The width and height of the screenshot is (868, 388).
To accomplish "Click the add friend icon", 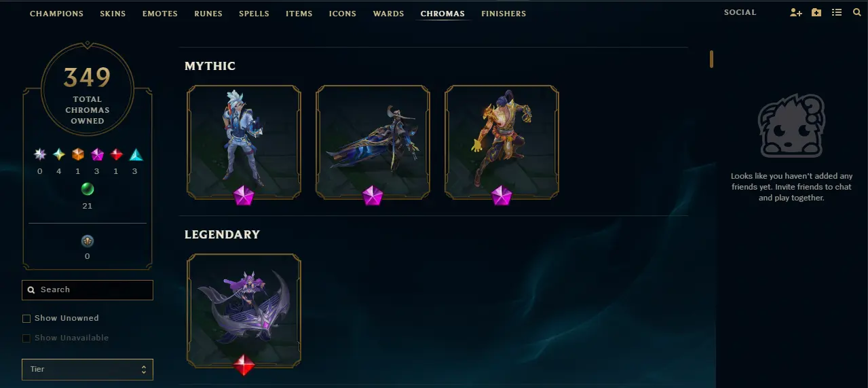I will [795, 12].
